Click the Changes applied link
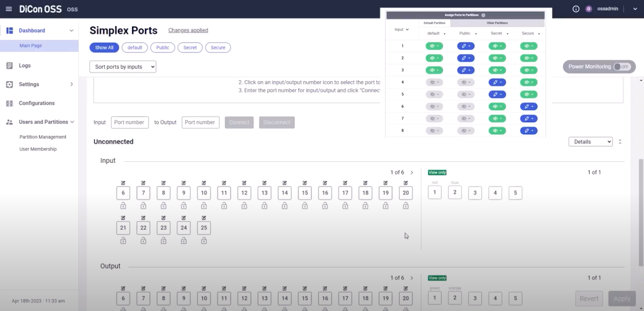The height and width of the screenshot is (311, 644). click(188, 30)
